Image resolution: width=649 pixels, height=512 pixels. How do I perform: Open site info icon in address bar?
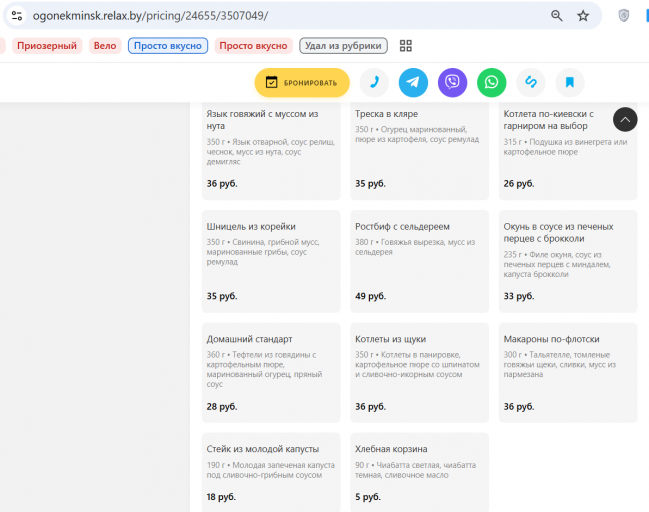(17, 16)
